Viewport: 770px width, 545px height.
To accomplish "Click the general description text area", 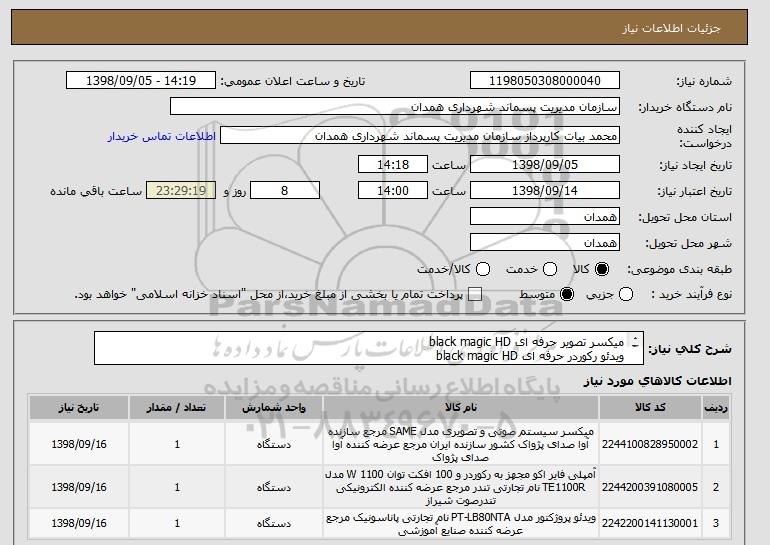I will (x=369, y=349).
